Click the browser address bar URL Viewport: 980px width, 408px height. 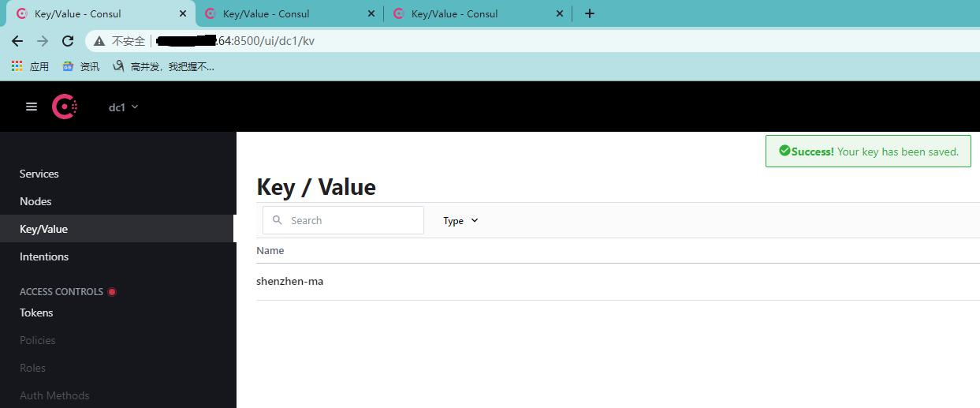[235, 41]
